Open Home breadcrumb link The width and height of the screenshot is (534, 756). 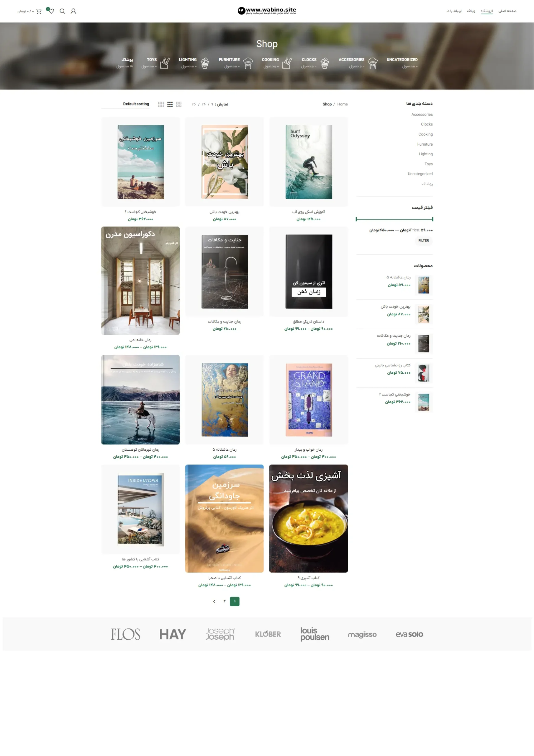[342, 104]
